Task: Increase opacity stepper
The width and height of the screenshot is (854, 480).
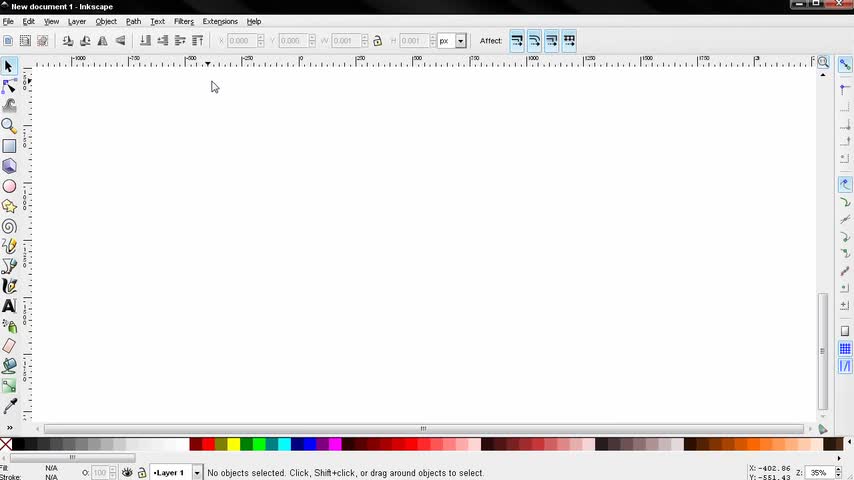Action: pos(112,470)
